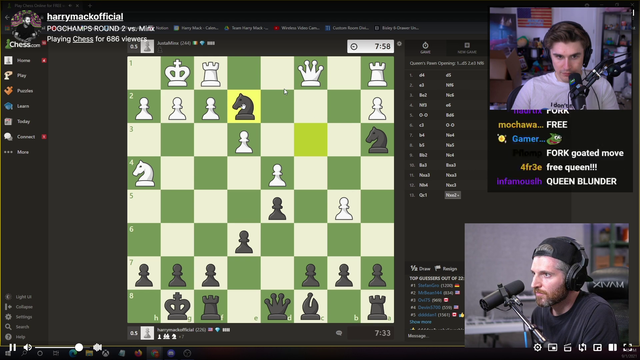Adjust the volume slider handle
The width and height of the screenshot is (640, 360).
(79, 347)
